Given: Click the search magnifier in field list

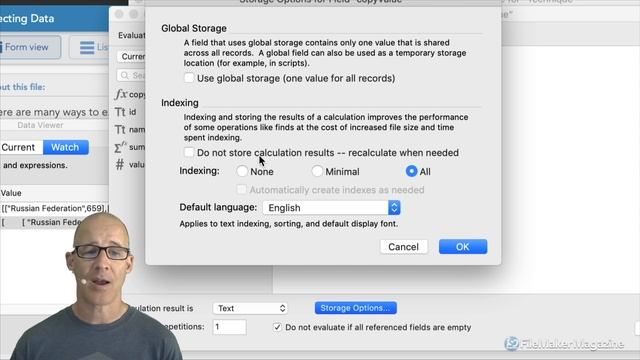Looking at the screenshot, I should point(125,75).
